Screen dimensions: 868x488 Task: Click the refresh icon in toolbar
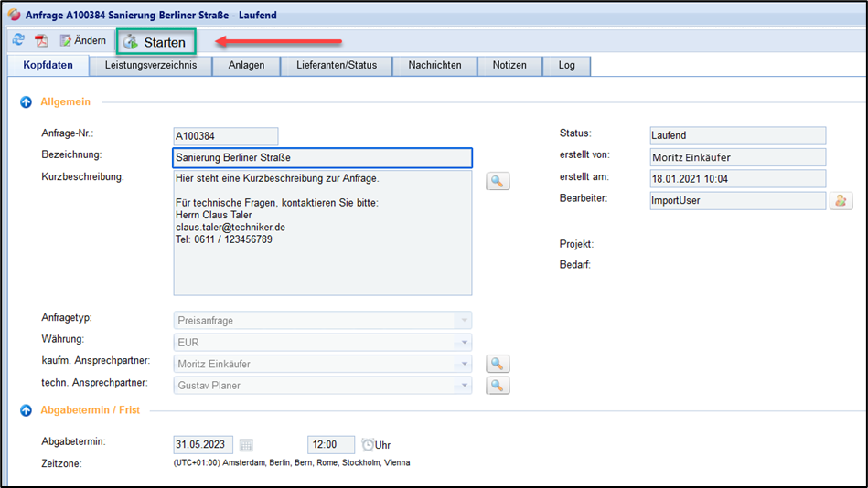coord(18,40)
